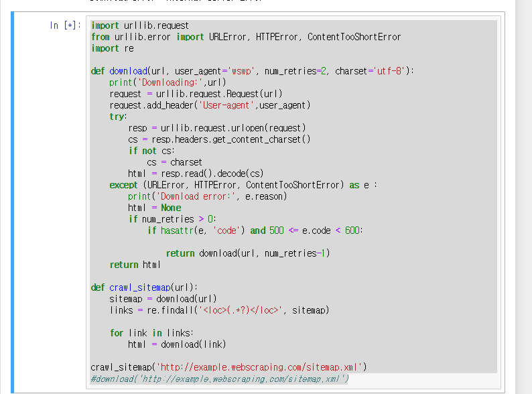Click the crawl_sitemap('http://example...') call line

click(228, 367)
